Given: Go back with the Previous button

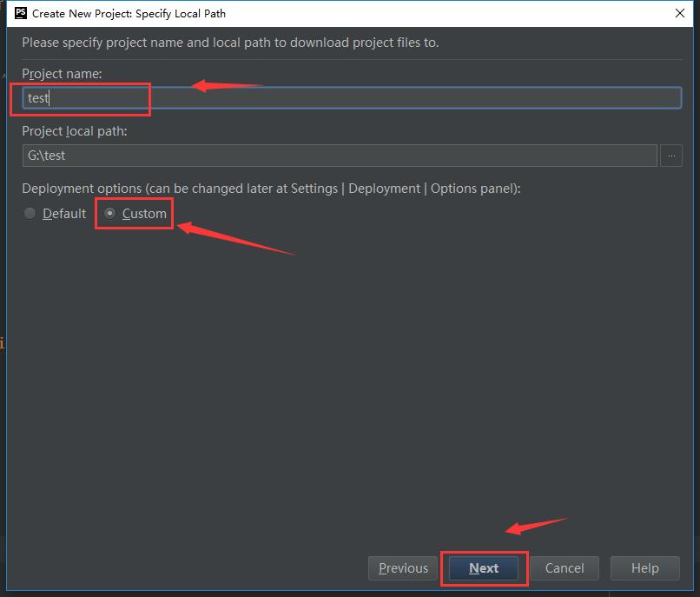Looking at the screenshot, I should coord(403,568).
